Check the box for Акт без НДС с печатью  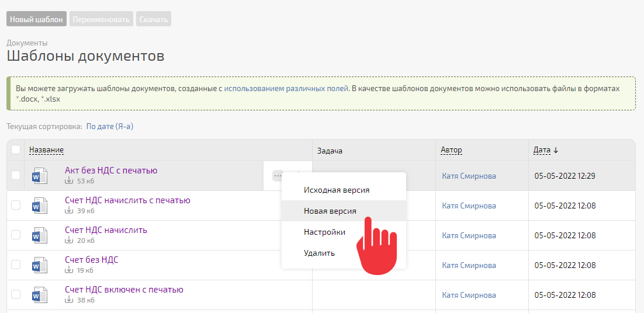[x=16, y=175]
